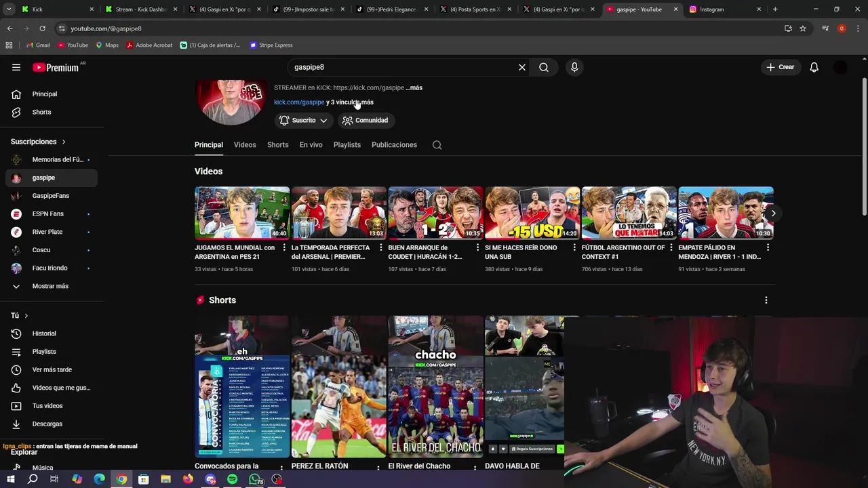Click the Chrome address bar URL
The image size is (868, 488).
tap(106, 28)
